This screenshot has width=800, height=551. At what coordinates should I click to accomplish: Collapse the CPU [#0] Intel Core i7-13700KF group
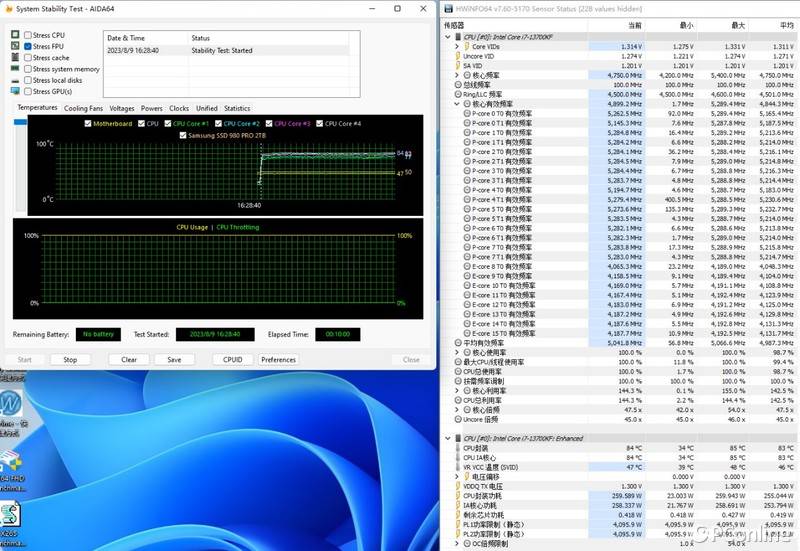(448, 37)
